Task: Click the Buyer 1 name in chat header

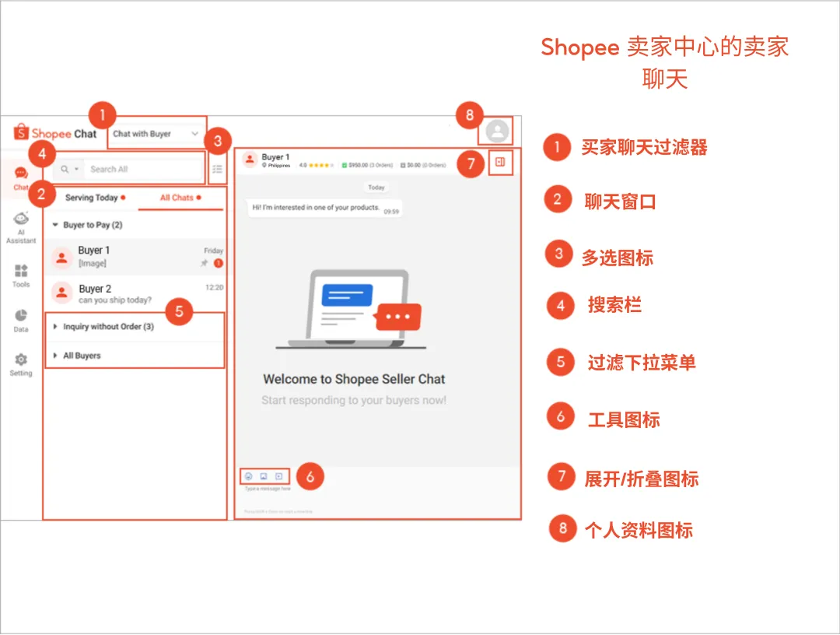Action: (275, 157)
